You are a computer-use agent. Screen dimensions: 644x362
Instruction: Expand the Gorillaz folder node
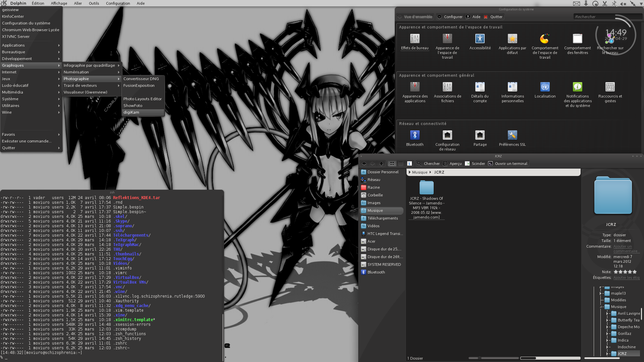coord(607,334)
